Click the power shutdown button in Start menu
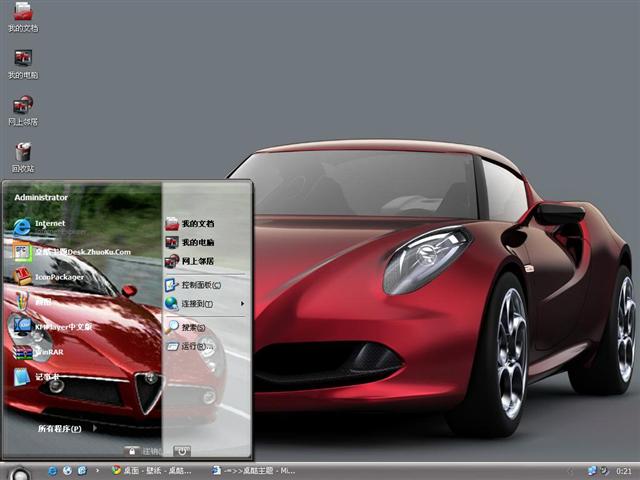This screenshot has width=640, height=480. pyautogui.click(x=181, y=451)
